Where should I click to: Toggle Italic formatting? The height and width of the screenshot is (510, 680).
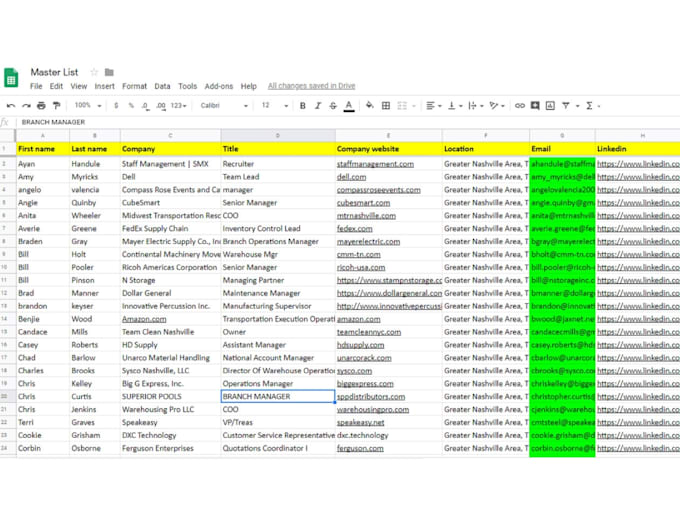318,105
